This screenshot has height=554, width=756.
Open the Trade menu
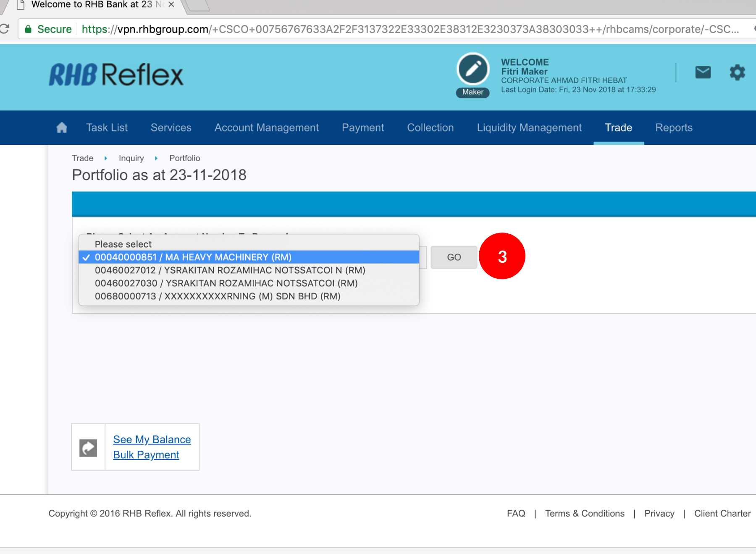[618, 128]
